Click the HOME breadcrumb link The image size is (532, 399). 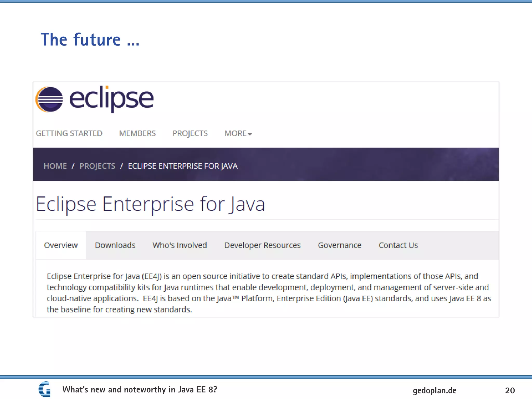pos(55,166)
